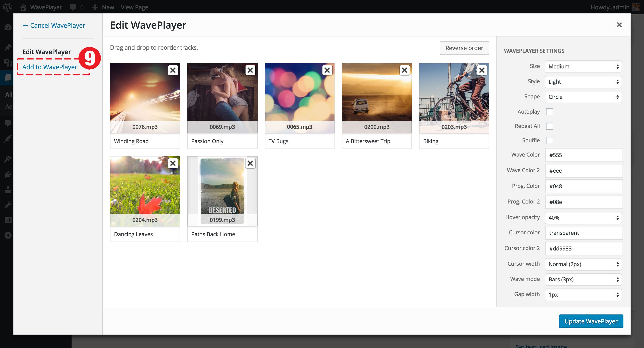Remove the TV Bugs track
The width and height of the screenshot is (644, 348).
[x=327, y=70]
